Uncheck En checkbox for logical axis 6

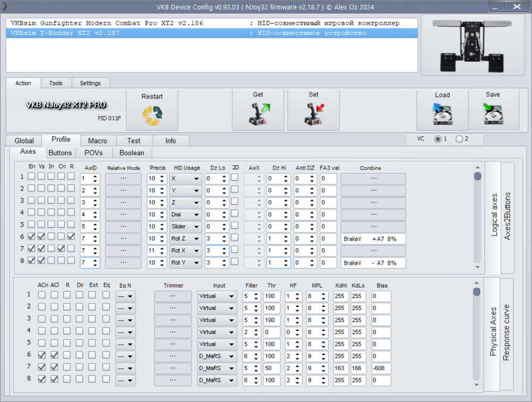pyautogui.click(x=31, y=236)
